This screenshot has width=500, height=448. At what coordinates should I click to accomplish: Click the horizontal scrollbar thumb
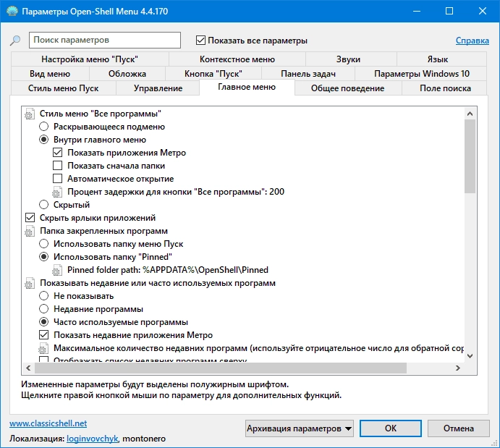tap(221, 368)
